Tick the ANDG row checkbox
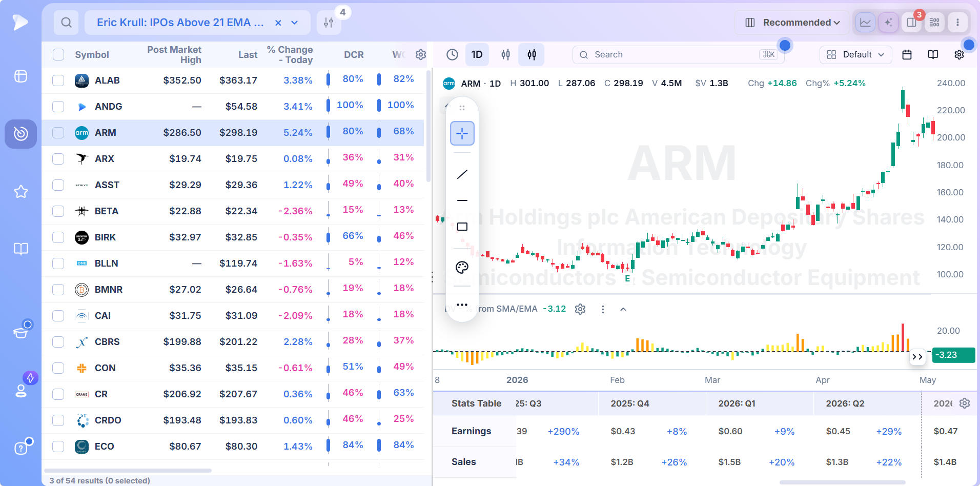 58,107
